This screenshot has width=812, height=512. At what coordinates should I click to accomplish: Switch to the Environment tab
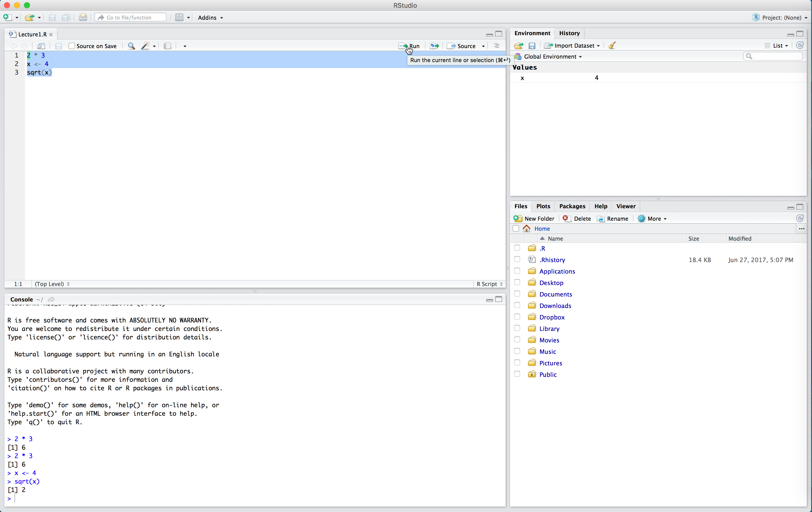[532, 33]
